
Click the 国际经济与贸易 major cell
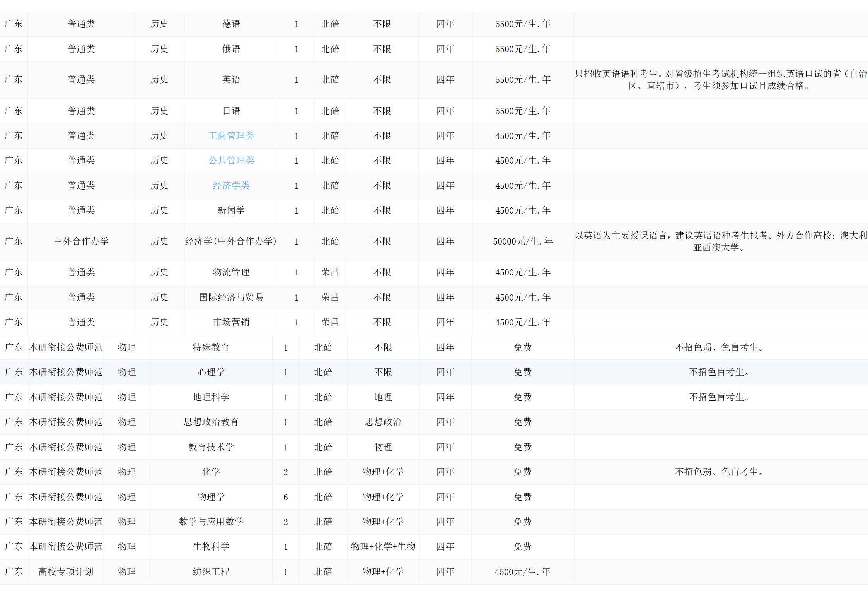point(231,298)
